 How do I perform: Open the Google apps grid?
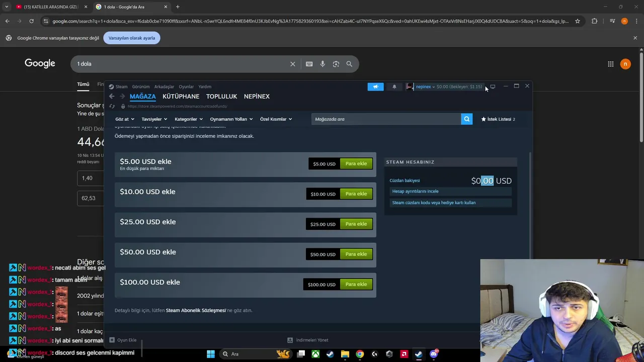point(610,64)
